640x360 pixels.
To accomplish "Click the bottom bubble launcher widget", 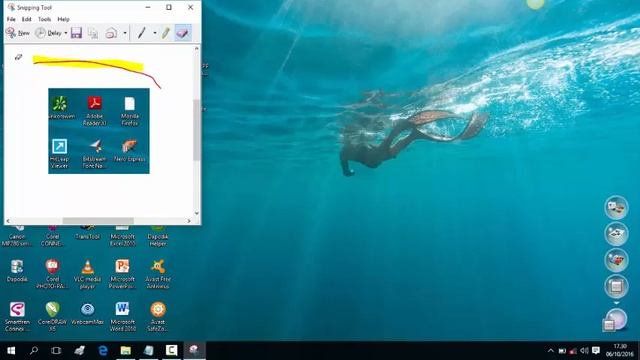I will click(616, 320).
